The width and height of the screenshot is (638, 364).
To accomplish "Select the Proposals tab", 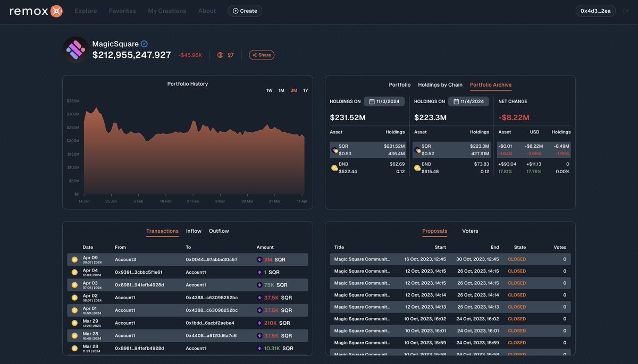I will (434, 231).
